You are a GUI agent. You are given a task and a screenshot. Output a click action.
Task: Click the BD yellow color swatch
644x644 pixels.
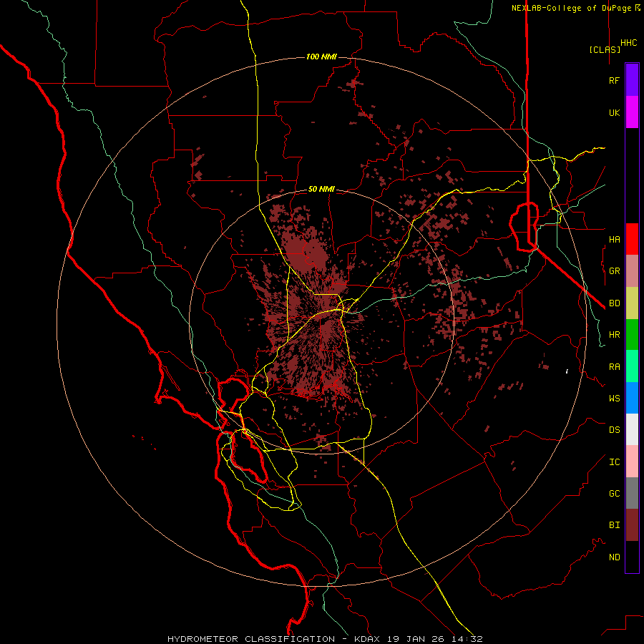(632, 303)
